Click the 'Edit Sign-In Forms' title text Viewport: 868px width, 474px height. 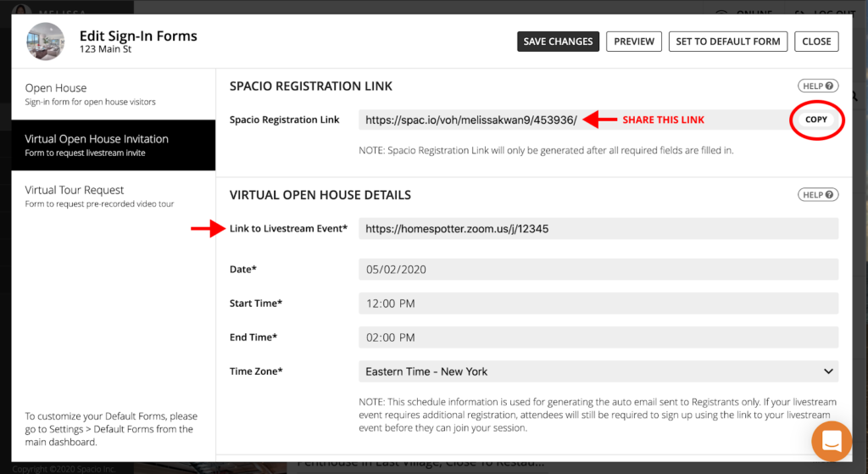138,36
